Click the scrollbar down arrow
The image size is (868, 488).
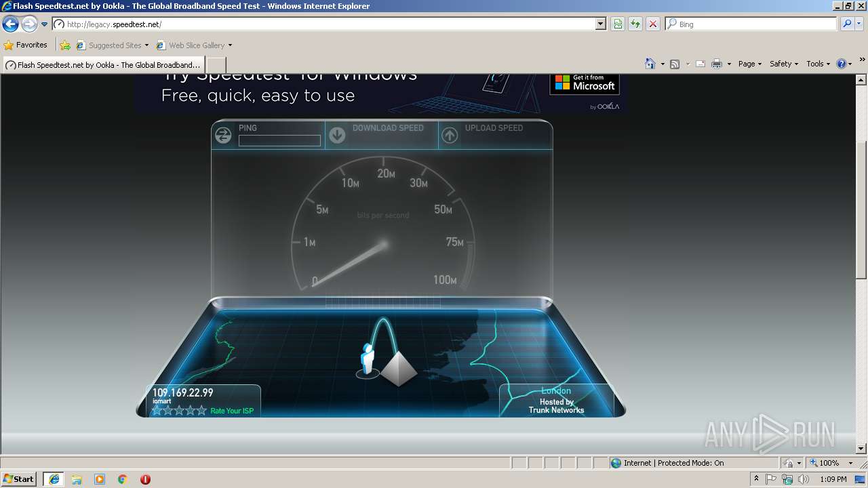(861, 449)
